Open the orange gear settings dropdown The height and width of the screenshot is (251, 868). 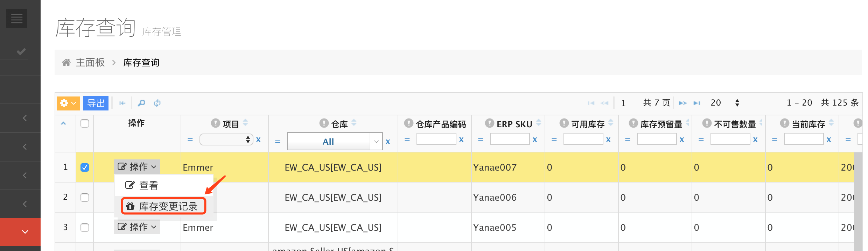68,103
